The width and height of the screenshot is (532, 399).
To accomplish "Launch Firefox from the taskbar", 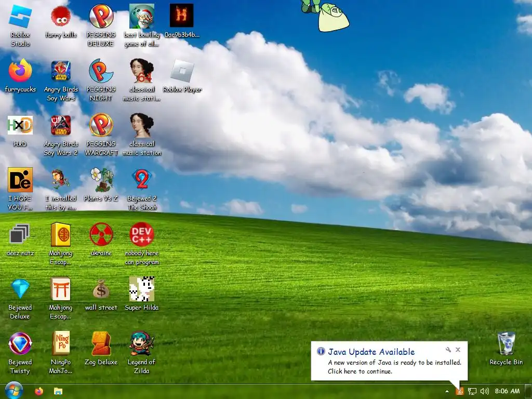I will pyautogui.click(x=38, y=391).
